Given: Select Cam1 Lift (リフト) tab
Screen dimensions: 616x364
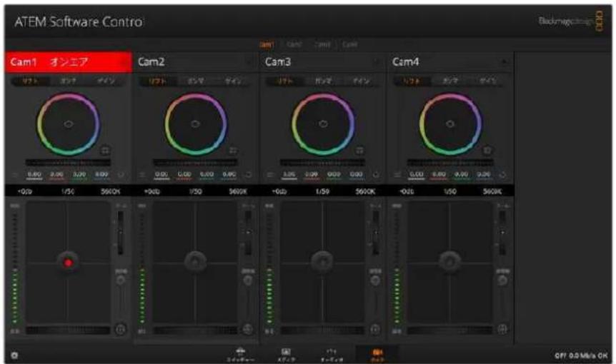Looking at the screenshot, I should [x=30, y=81].
